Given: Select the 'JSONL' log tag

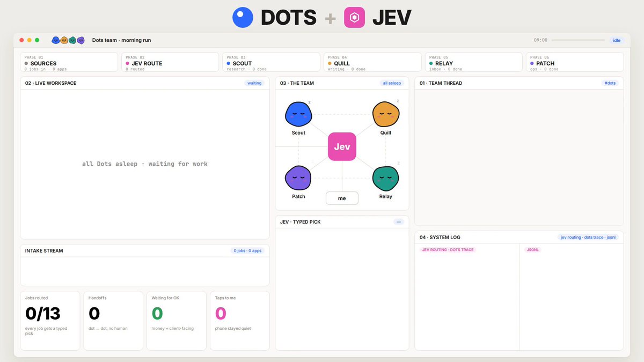Looking at the screenshot, I should pos(533,250).
